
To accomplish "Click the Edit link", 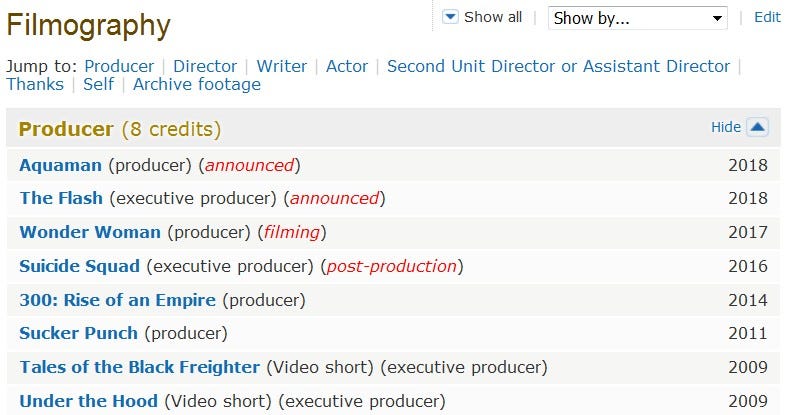I will point(767,17).
